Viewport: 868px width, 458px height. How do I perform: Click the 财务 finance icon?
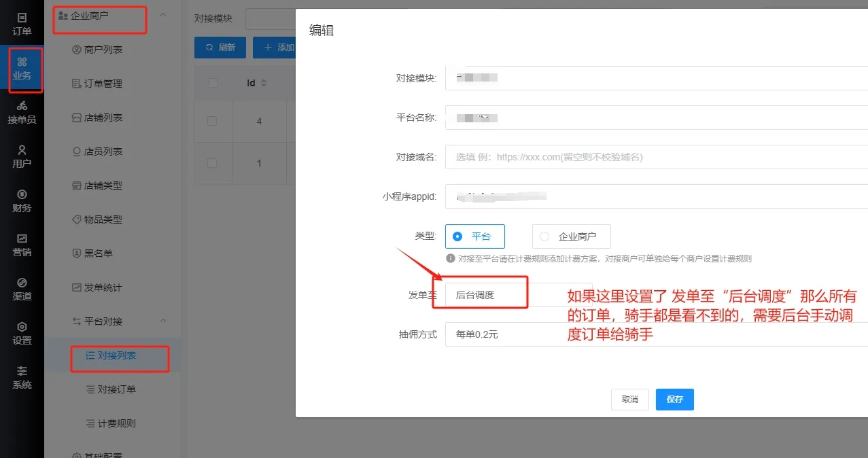[x=22, y=200]
